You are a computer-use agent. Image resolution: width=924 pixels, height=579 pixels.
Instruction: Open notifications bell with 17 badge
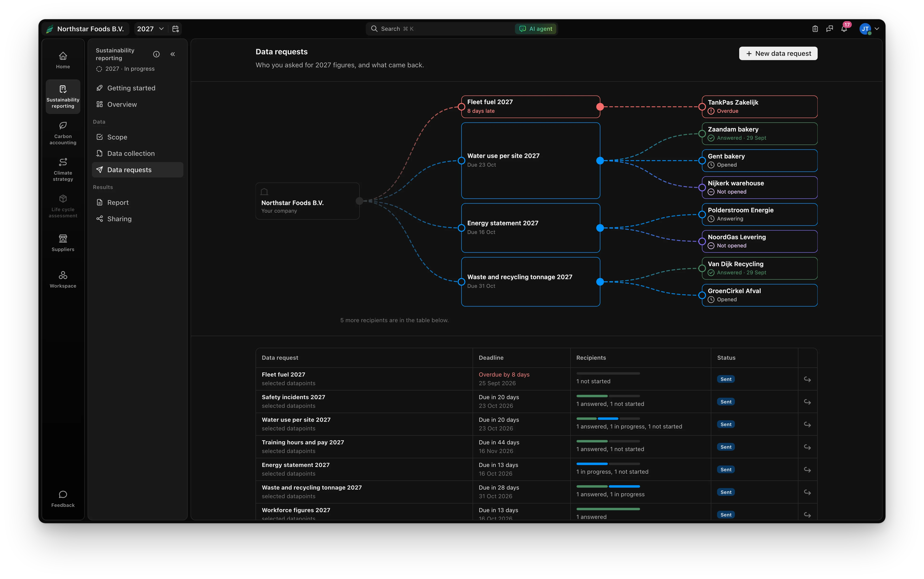tap(844, 29)
